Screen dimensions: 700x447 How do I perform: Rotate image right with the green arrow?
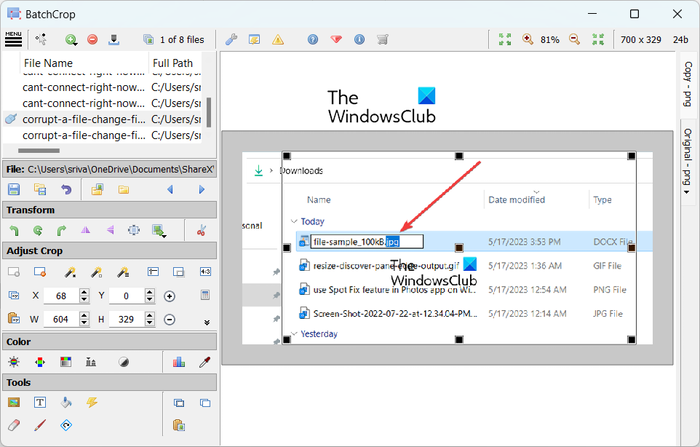pyautogui.click(x=61, y=230)
